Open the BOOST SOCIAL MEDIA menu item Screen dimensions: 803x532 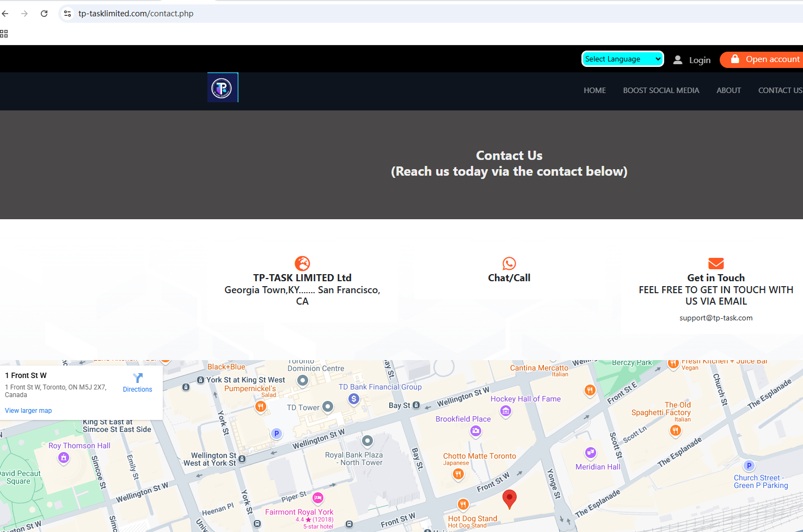661,90
